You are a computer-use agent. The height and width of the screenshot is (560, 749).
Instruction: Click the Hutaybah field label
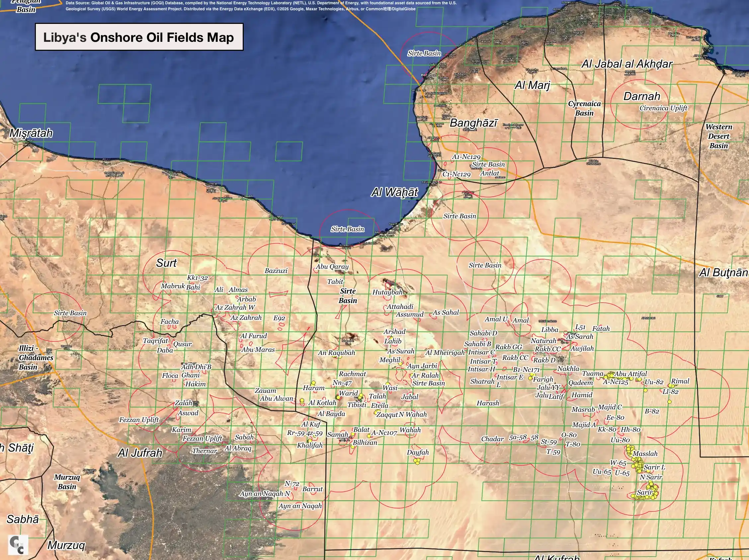[x=387, y=292]
